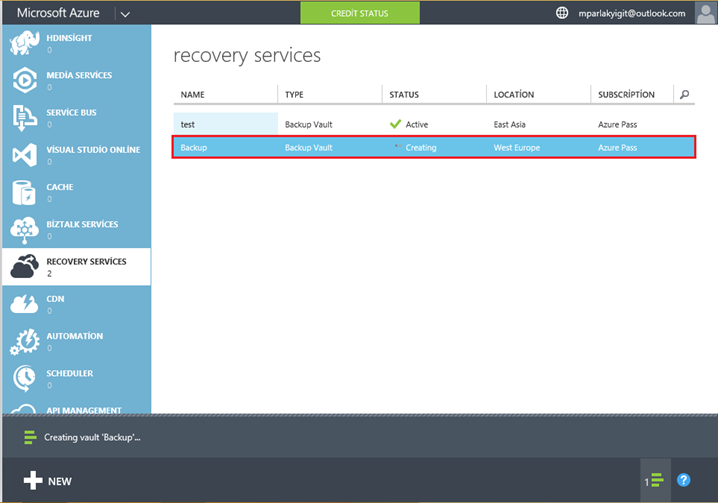718x503 pixels.
Task: Click the language globe icon
Action: 562,13
